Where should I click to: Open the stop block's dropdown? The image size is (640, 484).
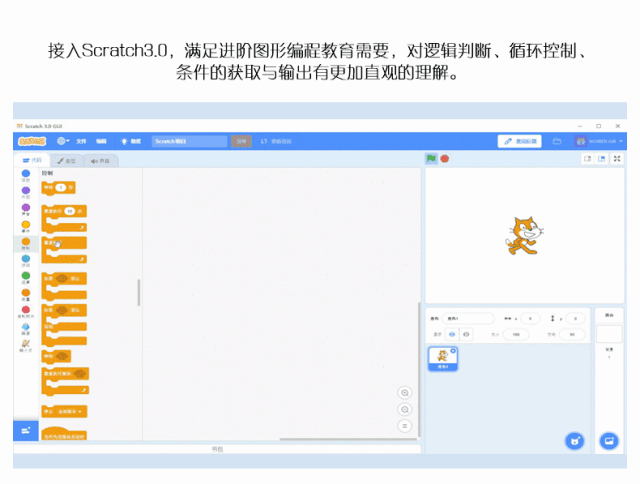pyautogui.click(x=70, y=412)
